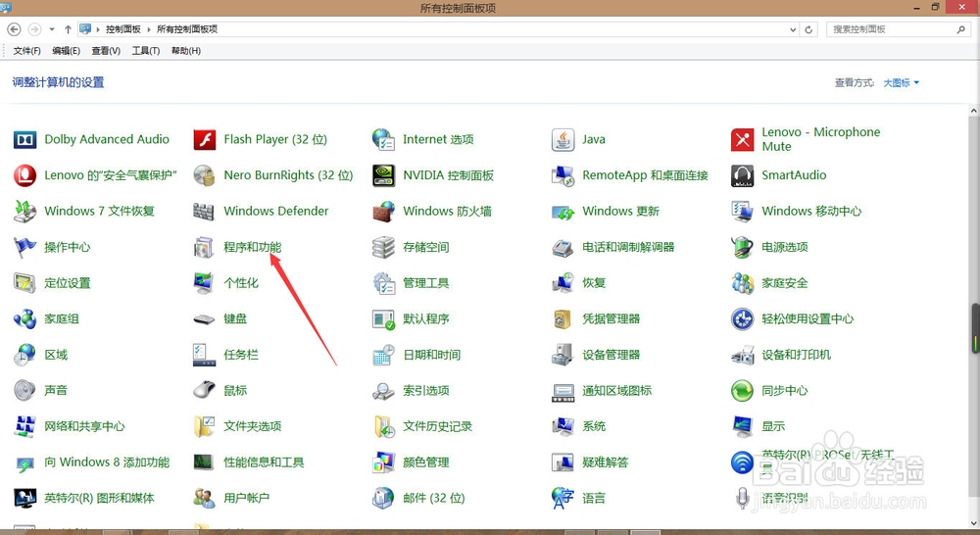Open the Dolby Advanced Audio icon
Image resolution: width=980 pixels, height=535 pixels.
25,139
